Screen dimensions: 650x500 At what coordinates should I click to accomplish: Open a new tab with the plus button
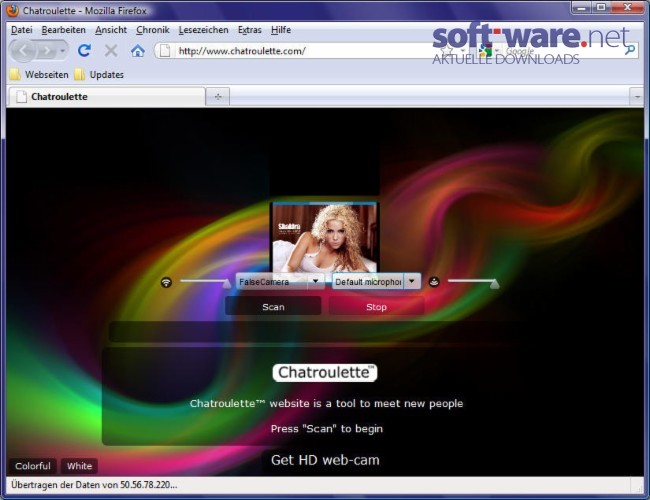click(218, 97)
